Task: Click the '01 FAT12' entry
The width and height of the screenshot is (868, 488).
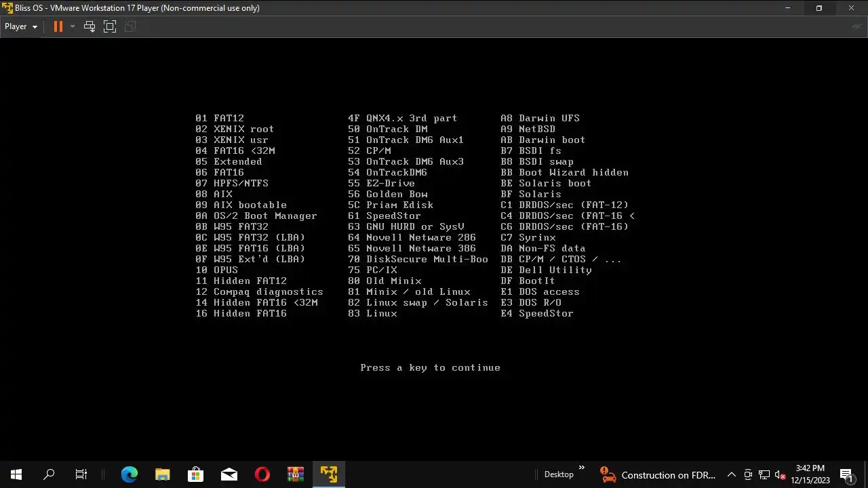Action: click(x=220, y=118)
